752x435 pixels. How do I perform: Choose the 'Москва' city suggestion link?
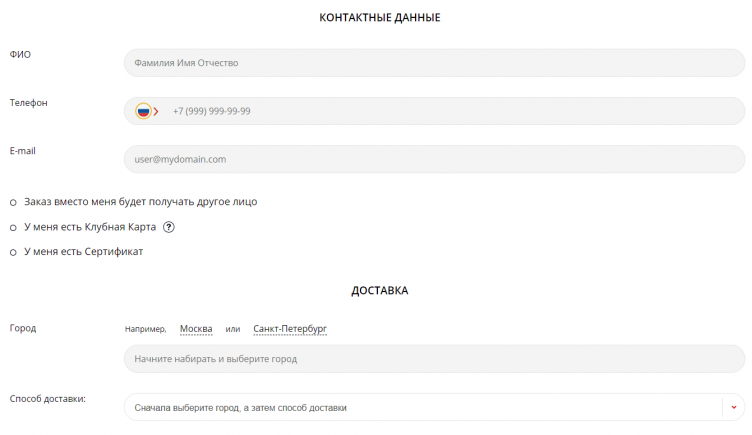click(x=196, y=329)
